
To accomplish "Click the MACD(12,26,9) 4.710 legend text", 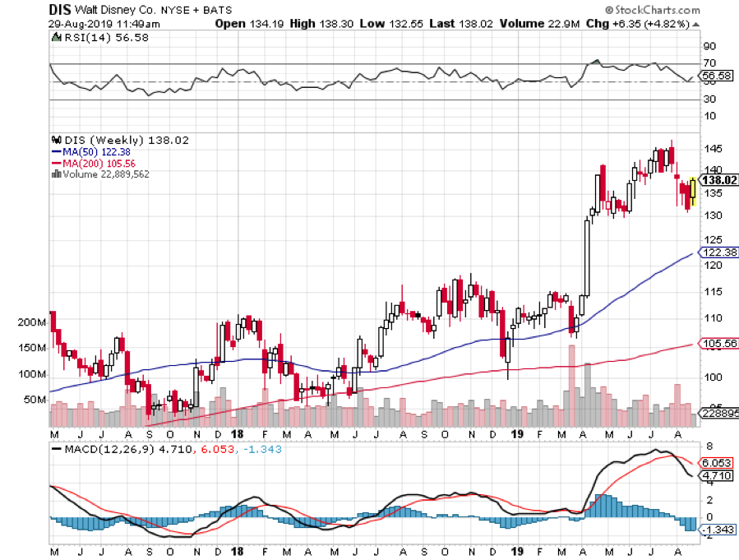I will 127,449.
